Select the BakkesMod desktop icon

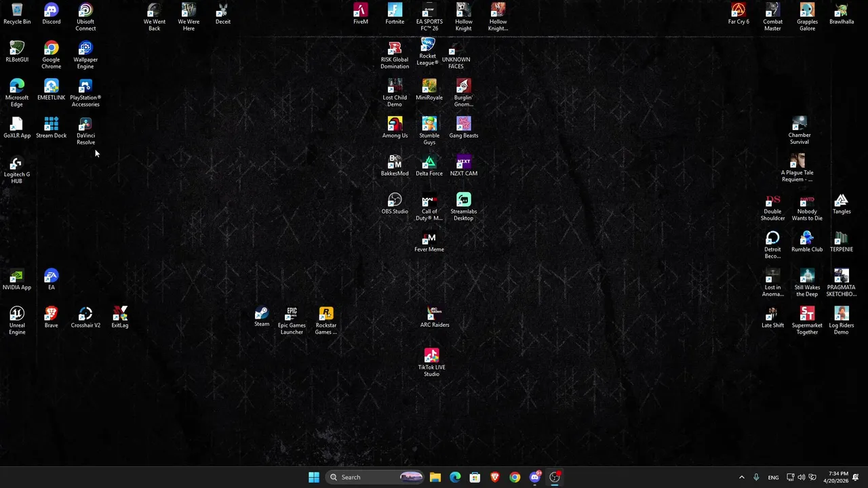tap(395, 165)
